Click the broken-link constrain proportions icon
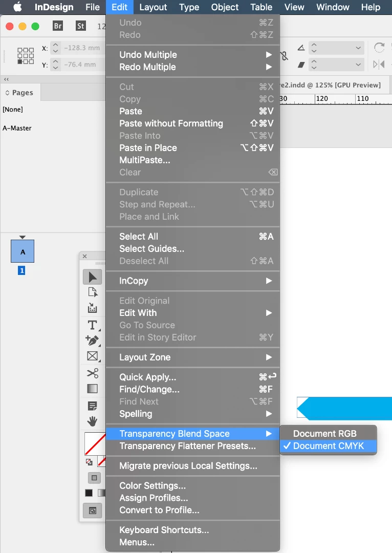Viewport: 392px width, 553px height. click(x=284, y=56)
